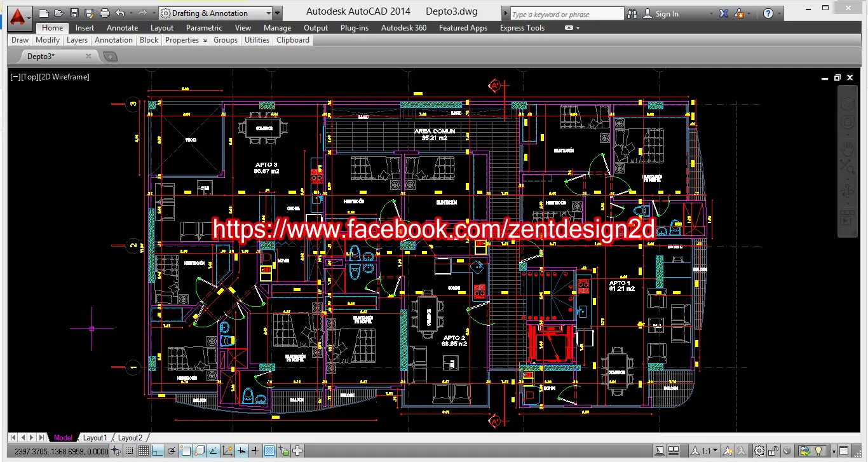
Task: Toggle Infer Constraints in the status bar
Action: pyautogui.click(x=116, y=451)
